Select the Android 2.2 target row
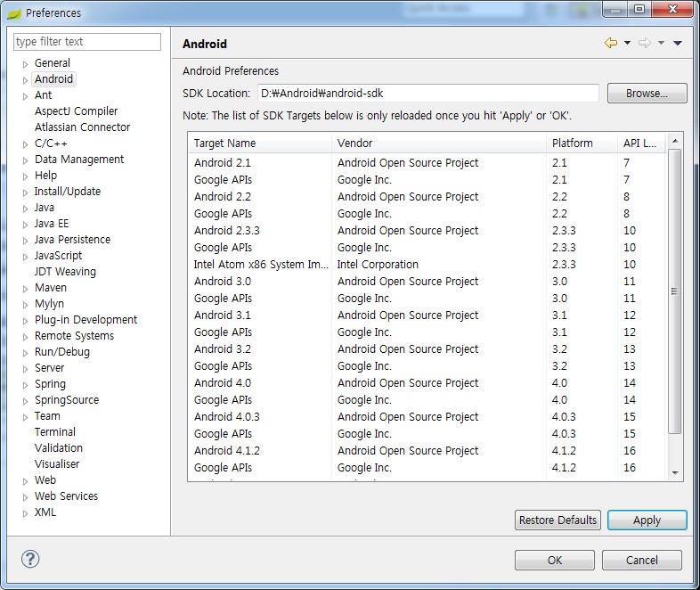This screenshot has height=590, width=700. 427,197
